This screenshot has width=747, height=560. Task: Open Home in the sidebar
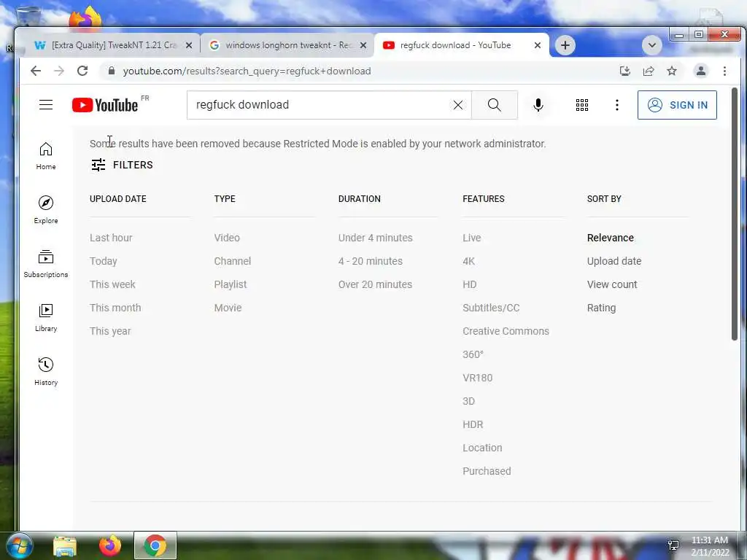46,156
